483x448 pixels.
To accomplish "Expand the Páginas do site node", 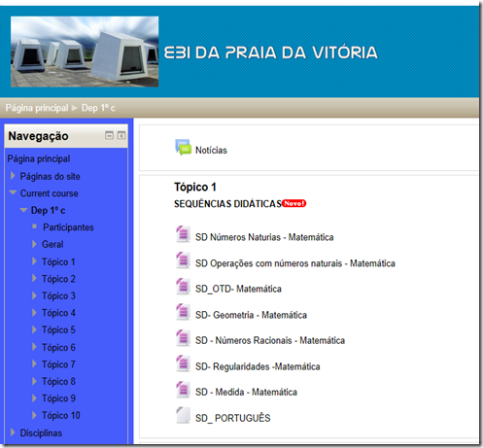I will coord(13,176).
